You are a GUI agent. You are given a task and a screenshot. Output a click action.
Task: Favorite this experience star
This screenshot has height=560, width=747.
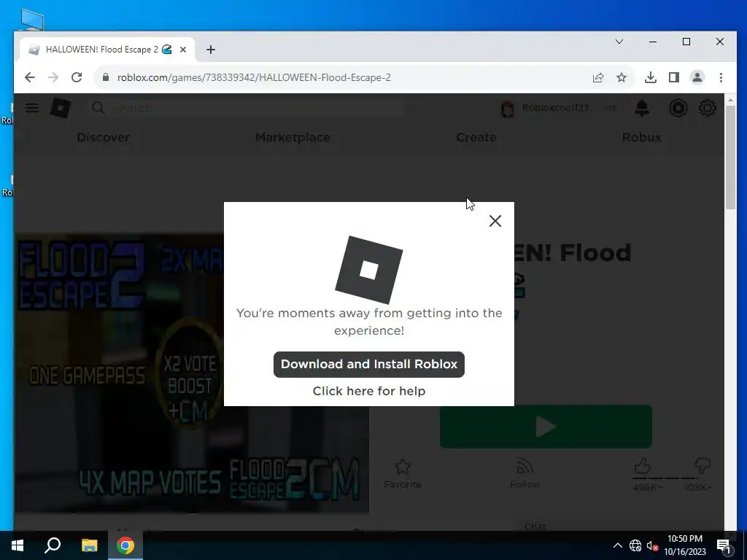click(403, 474)
